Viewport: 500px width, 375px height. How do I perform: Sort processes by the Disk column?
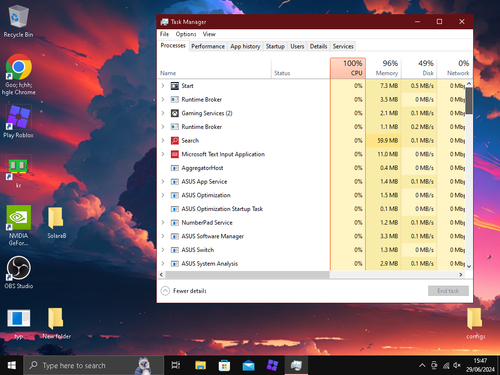tap(419, 68)
